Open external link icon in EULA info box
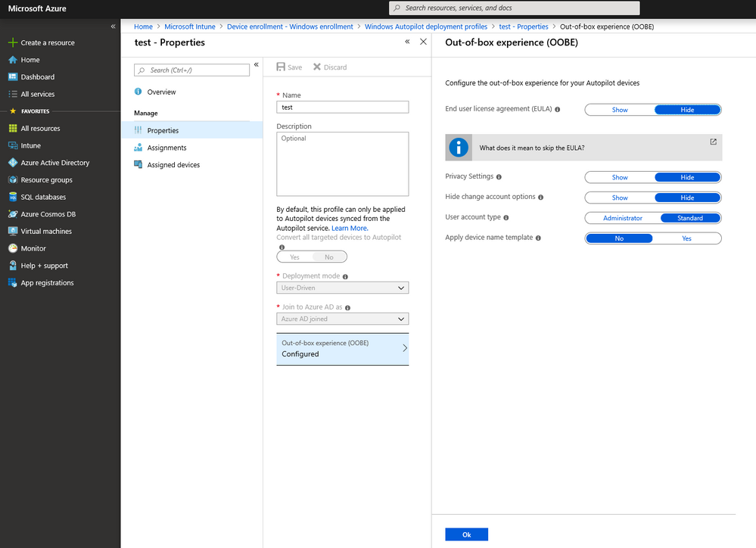The width and height of the screenshot is (756, 548). point(713,142)
